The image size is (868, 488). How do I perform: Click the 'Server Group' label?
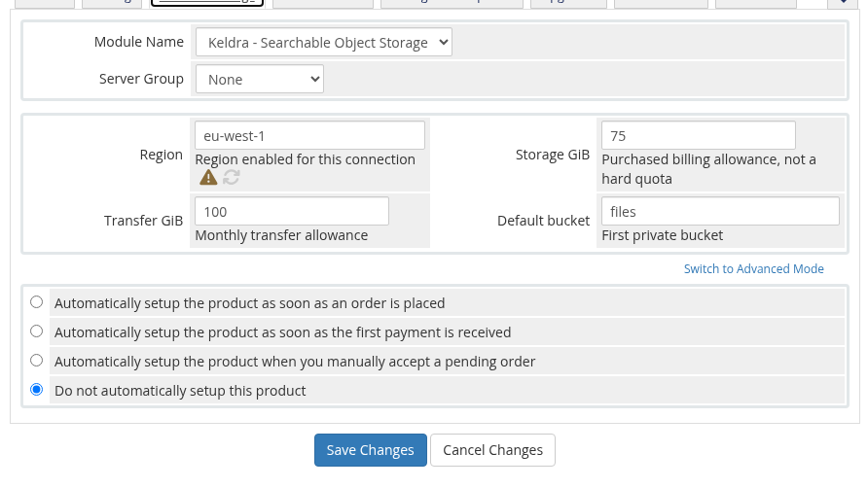pos(141,79)
